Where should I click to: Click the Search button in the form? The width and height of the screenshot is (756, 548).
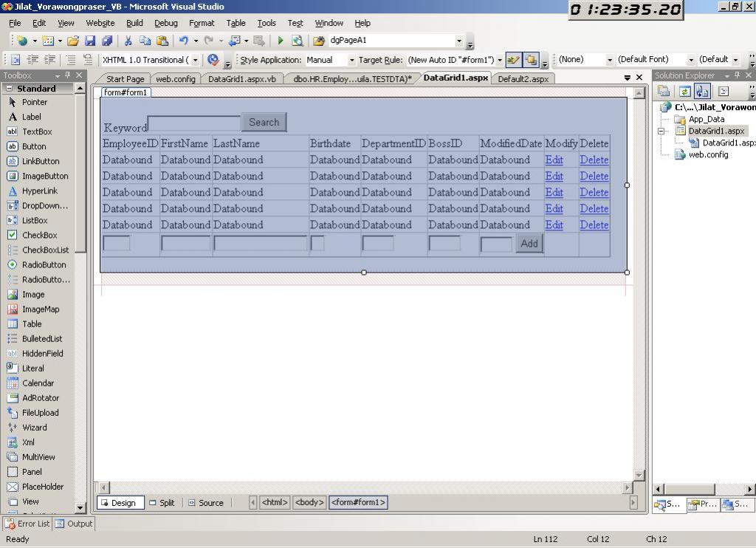click(264, 123)
